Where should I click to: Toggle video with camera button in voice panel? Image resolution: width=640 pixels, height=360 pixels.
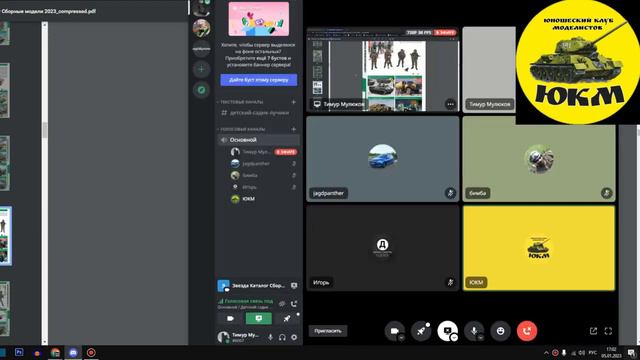pos(231,318)
